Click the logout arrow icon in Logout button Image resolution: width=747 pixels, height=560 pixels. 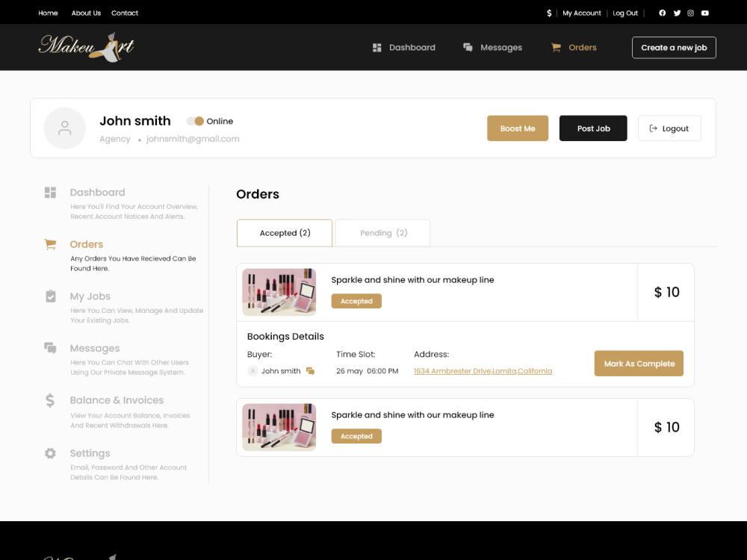pyautogui.click(x=653, y=128)
